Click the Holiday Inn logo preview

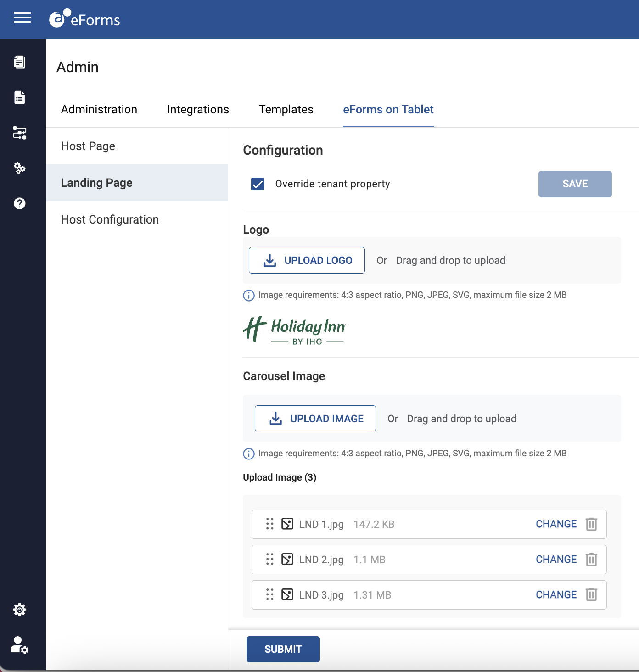294,330
